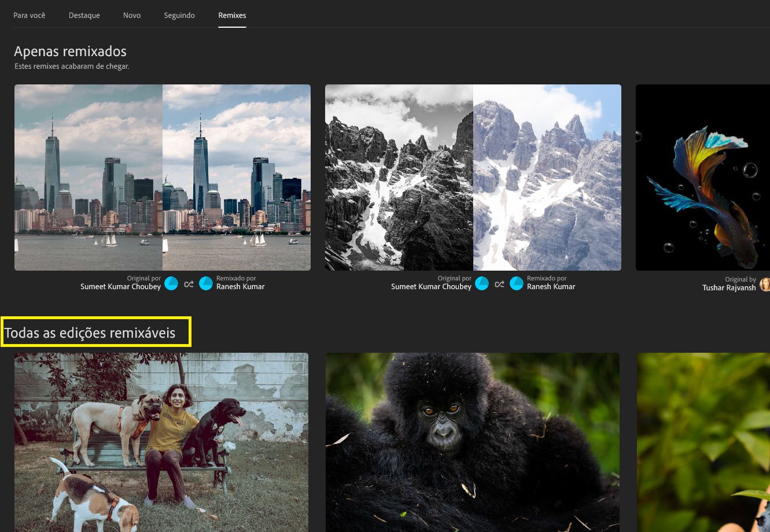Click Sumeet Kumar Choubey avatar under skyline
This screenshot has height=532, width=770.
point(171,283)
